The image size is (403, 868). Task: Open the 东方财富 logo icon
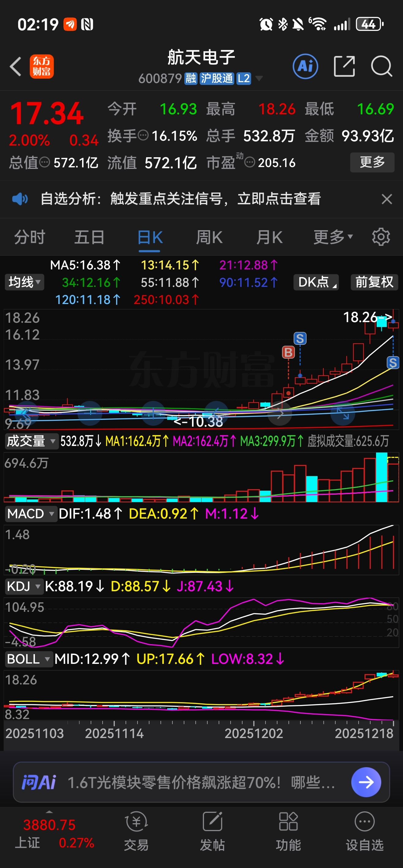click(41, 67)
